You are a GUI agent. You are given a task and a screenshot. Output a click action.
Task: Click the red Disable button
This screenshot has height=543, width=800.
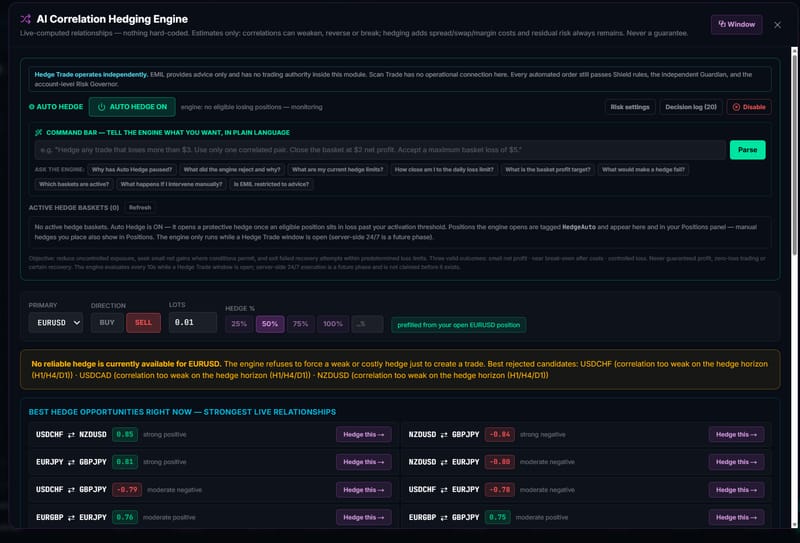(748, 107)
